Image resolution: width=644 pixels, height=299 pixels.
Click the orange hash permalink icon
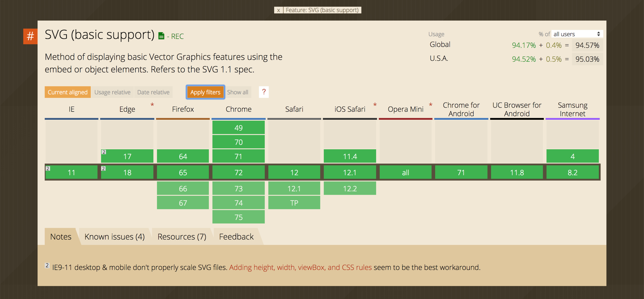point(30,36)
